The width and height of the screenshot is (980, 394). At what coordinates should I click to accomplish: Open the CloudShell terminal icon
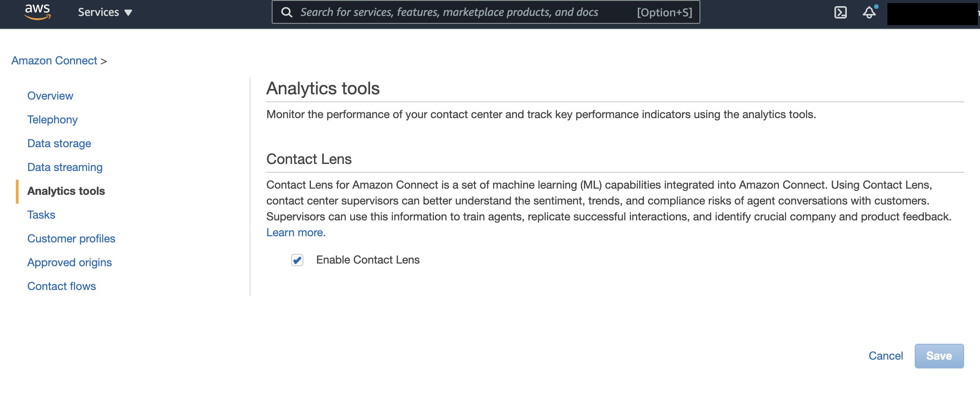click(x=840, y=12)
